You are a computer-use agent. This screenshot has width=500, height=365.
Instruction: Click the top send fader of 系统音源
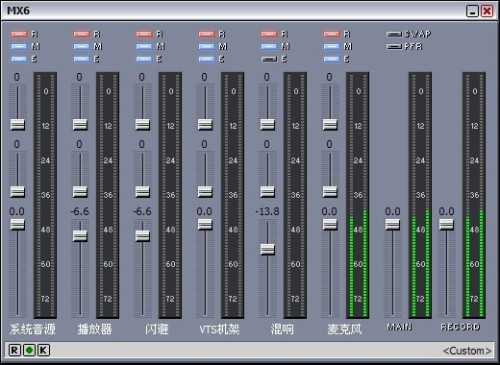(x=17, y=124)
